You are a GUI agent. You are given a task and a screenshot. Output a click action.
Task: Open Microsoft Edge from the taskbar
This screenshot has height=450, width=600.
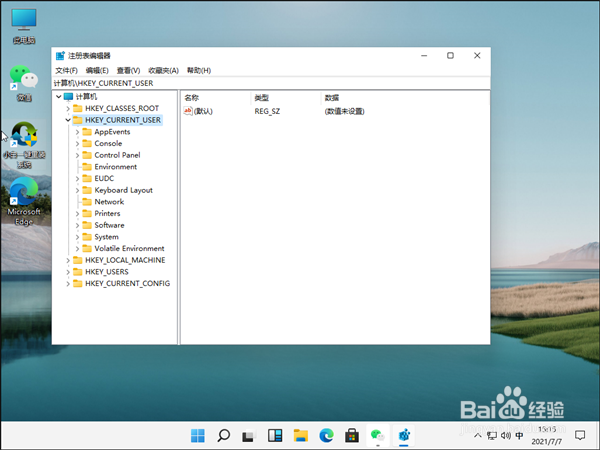pyautogui.click(x=326, y=435)
